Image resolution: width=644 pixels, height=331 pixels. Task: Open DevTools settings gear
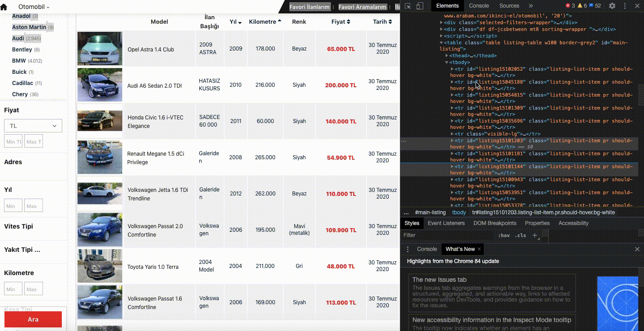[612, 6]
